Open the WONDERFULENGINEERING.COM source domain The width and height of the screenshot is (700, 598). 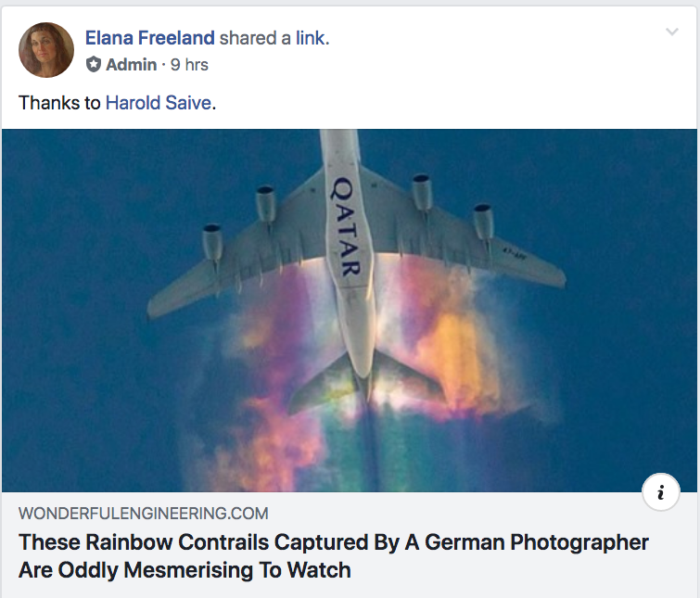coord(143,514)
